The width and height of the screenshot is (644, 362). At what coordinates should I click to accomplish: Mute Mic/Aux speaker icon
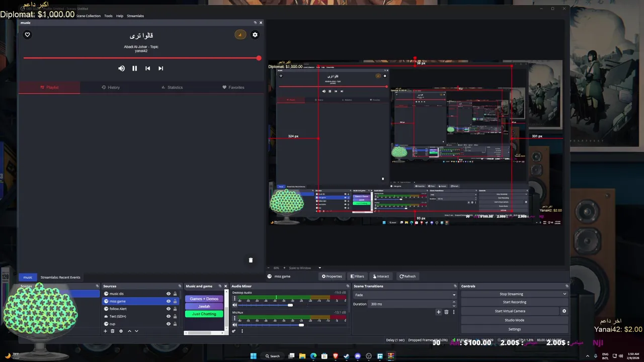(x=234, y=325)
